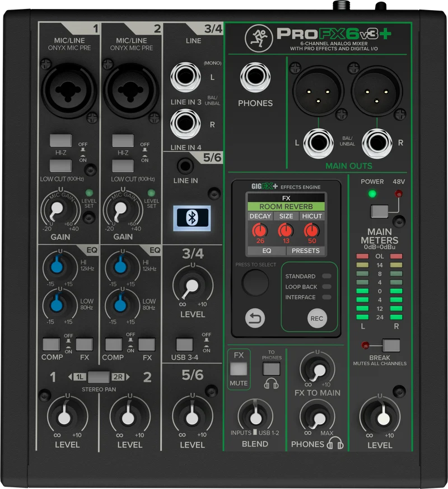Image resolution: width=448 pixels, height=489 pixels.
Task: Toggle channel 1 Low Cut 100Hz switch
Action: click(x=61, y=166)
